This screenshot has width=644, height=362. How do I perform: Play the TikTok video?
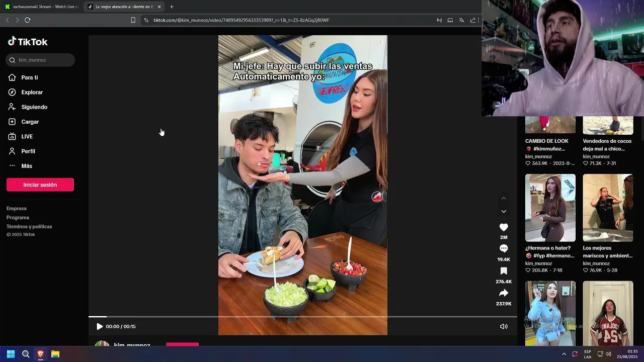(x=100, y=326)
